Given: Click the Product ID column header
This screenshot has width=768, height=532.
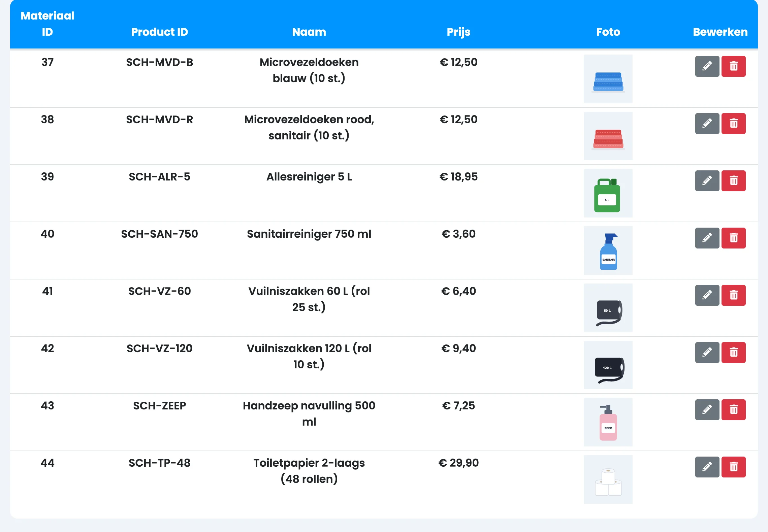Looking at the screenshot, I should click(x=160, y=32).
